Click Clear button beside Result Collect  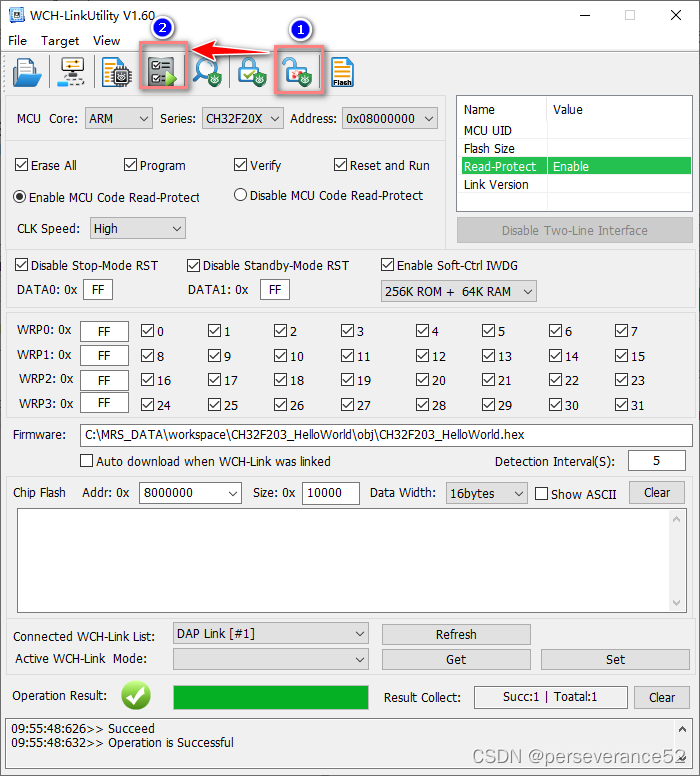[662, 697]
